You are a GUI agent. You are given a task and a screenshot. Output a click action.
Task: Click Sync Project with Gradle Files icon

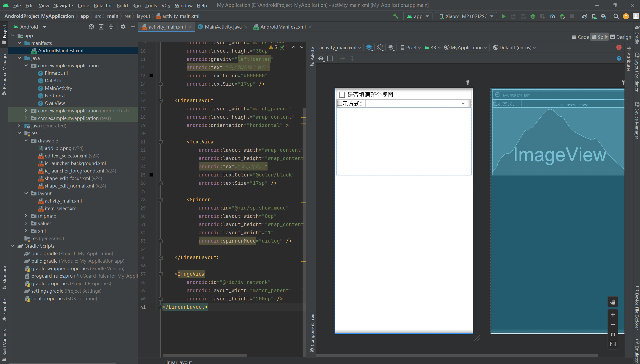[x=584, y=17]
